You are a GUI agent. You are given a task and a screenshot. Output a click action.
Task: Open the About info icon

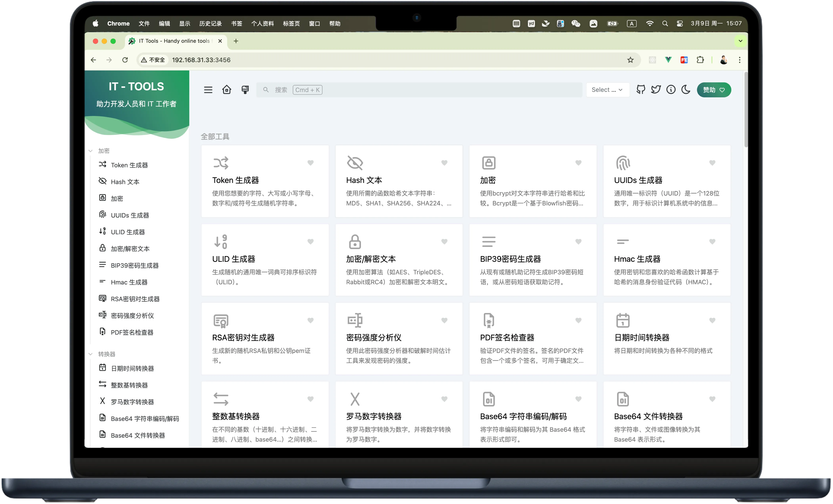pos(671,89)
